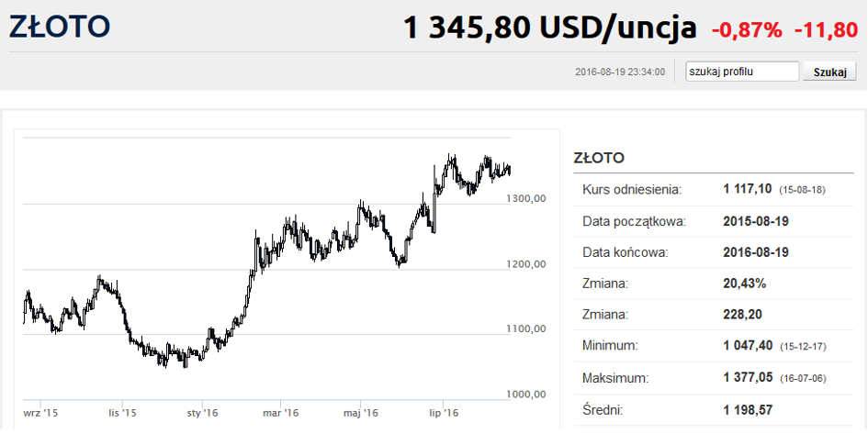Click the Minimum value 1 047,40
This screenshot has height=434, width=868.
(748, 346)
